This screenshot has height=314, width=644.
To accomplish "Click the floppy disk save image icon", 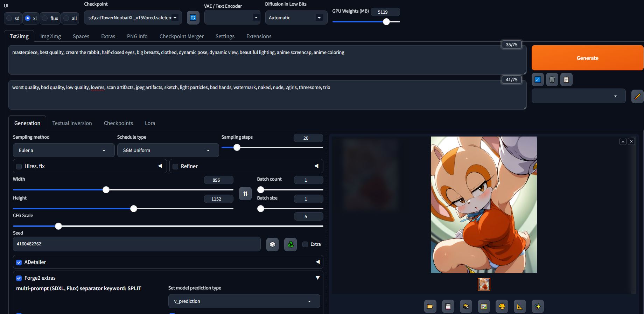I will [x=448, y=307].
